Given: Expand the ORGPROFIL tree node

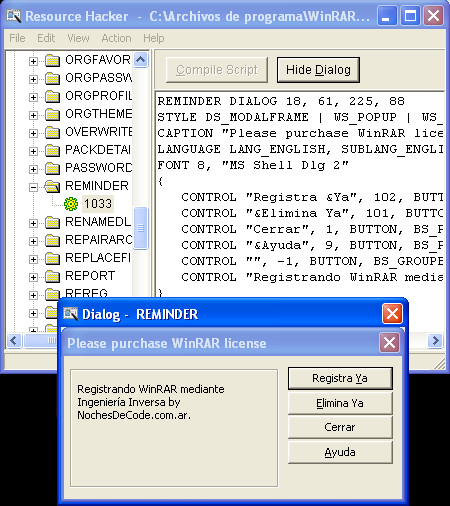Looking at the screenshot, I should [33, 97].
